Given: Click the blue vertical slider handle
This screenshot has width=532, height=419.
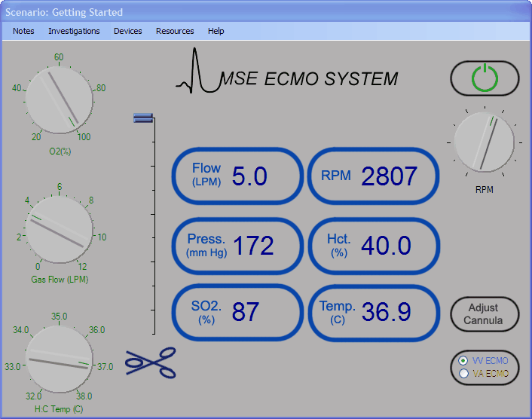Looking at the screenshot, I should 143,118.
